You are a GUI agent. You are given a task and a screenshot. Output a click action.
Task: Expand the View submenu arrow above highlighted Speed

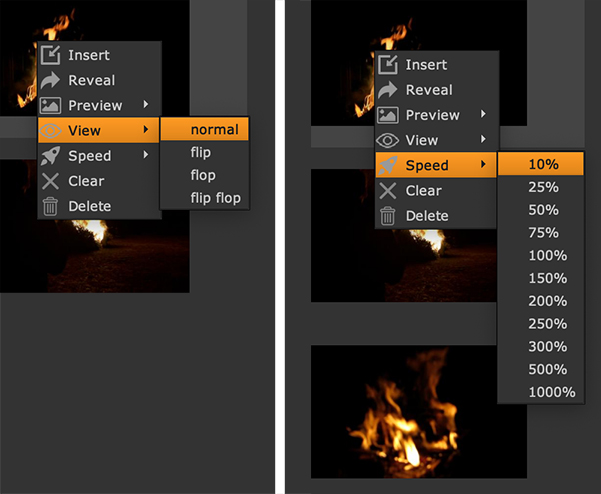click(484, 140)
